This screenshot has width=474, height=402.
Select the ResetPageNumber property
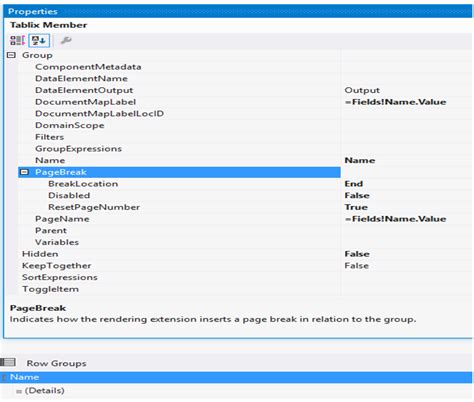pyautogui.click(x=94, y=207)
